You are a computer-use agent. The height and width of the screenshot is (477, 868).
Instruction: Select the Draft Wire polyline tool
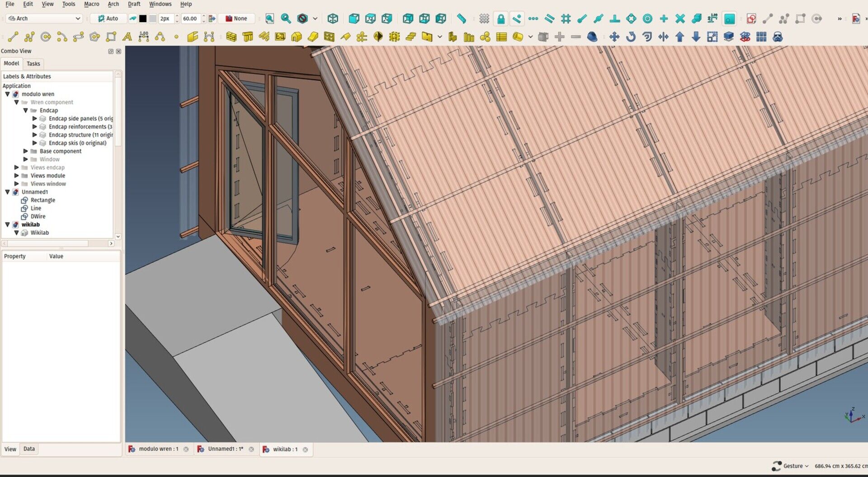pyautogui.click(x=29, y=37)
